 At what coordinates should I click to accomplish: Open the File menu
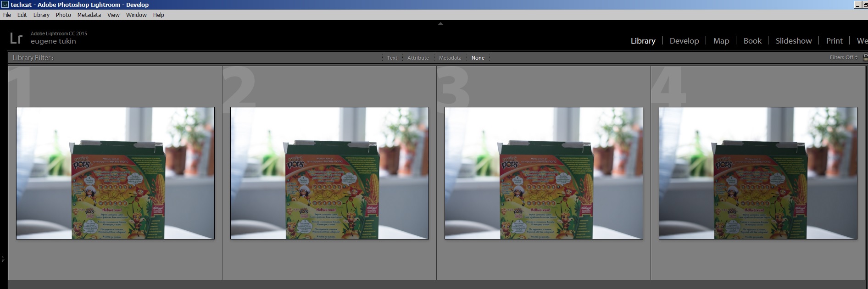7,15
